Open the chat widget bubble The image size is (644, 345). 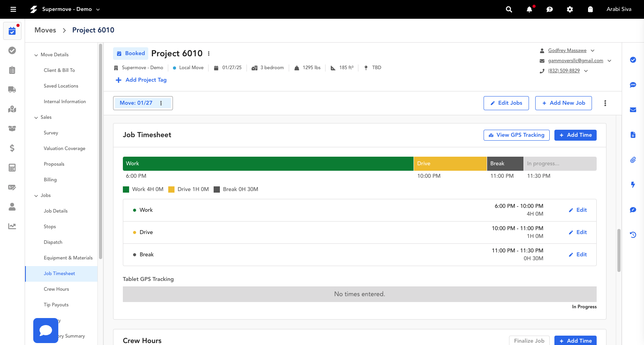(x=46, y=331)
